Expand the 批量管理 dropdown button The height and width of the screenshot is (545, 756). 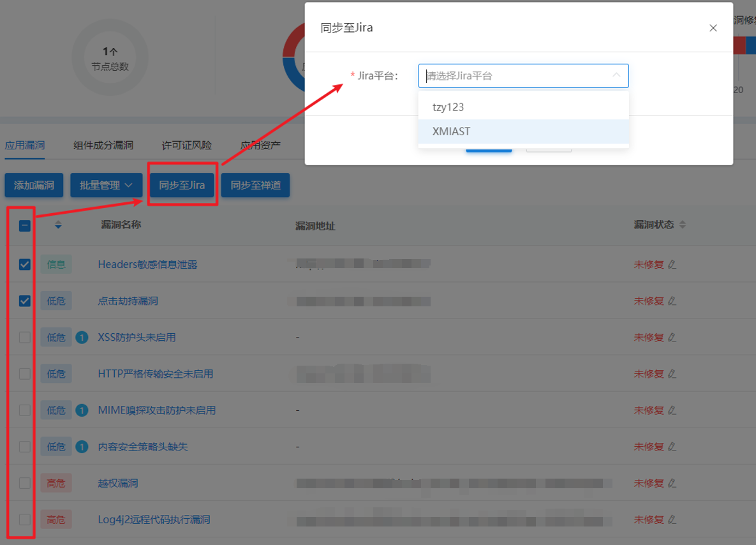point(106,185)
